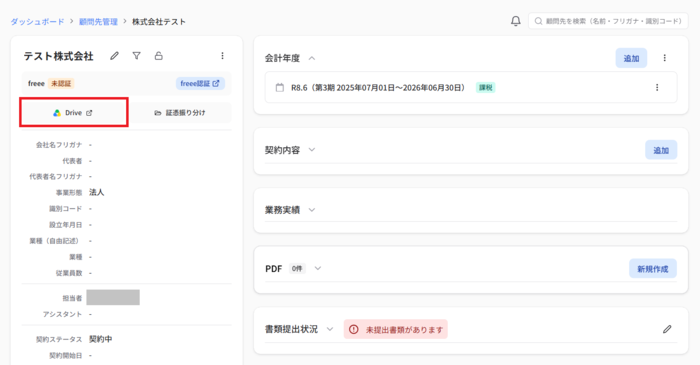This screenshot has height=365, width=700.
Task: Collapse the 会計年度 section
Action: 312,58
